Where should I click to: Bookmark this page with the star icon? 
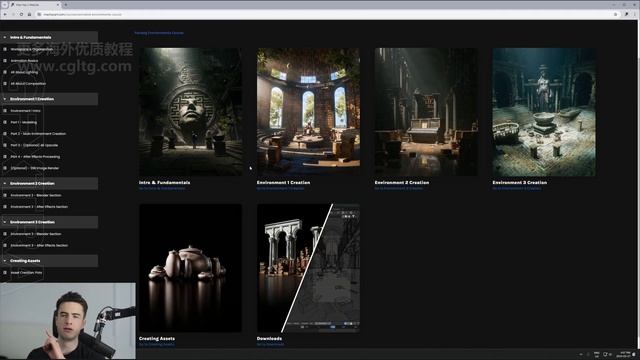click(x=615, y=14)
